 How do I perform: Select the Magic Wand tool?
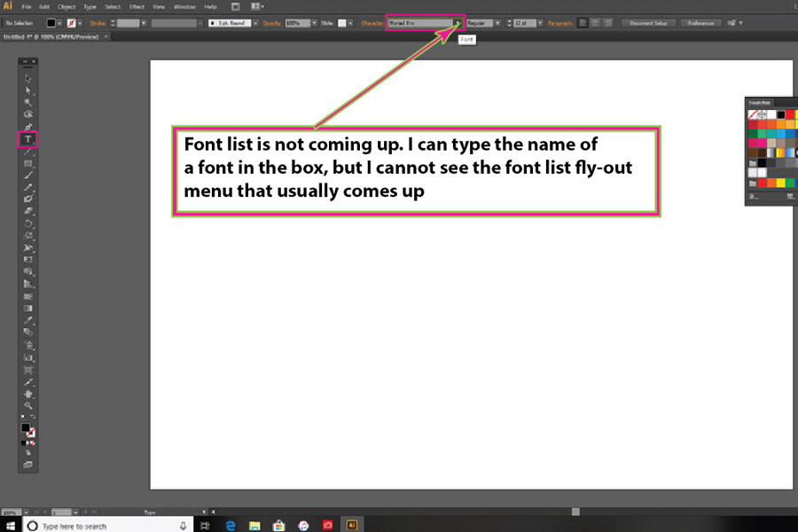click(28, 102)
